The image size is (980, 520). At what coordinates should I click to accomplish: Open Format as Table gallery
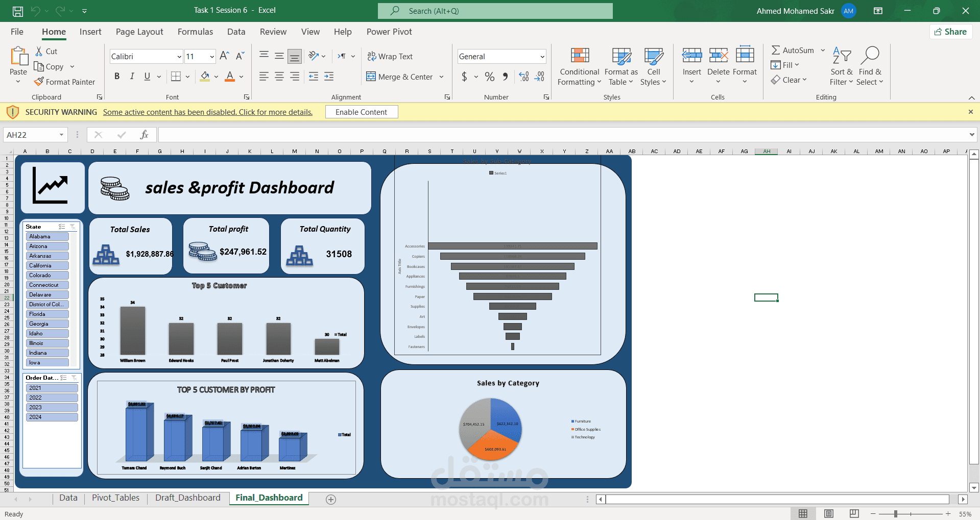[x=621, y=66]
